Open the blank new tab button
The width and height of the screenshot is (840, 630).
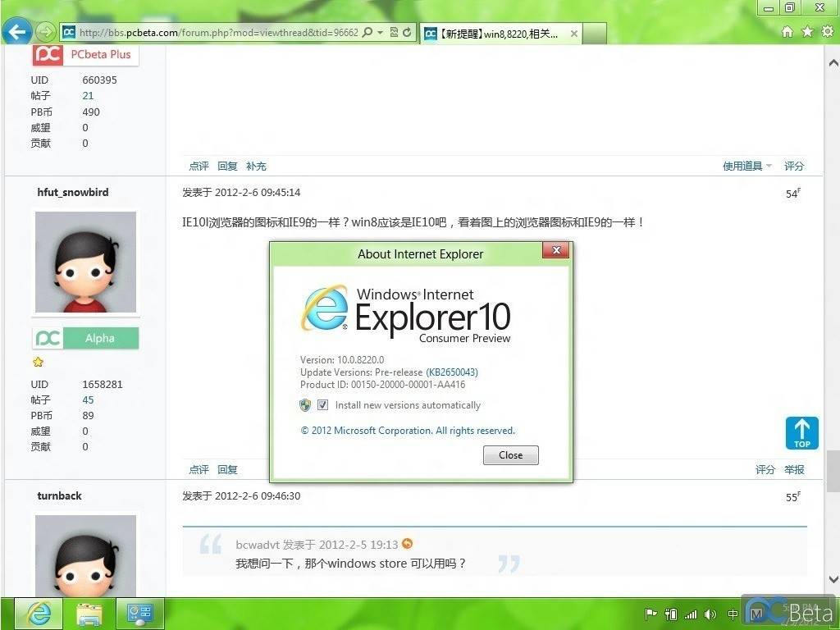point(596,34)
